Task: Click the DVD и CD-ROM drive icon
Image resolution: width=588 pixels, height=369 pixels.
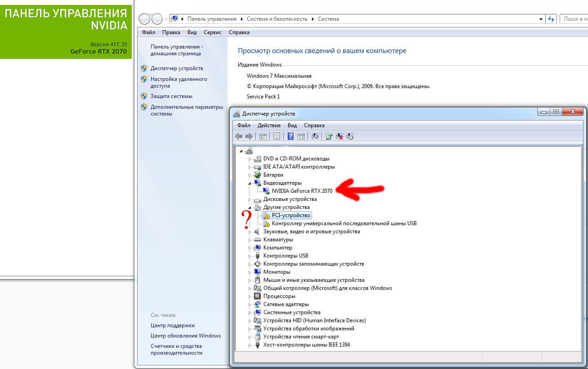Action: pos(258,159)
